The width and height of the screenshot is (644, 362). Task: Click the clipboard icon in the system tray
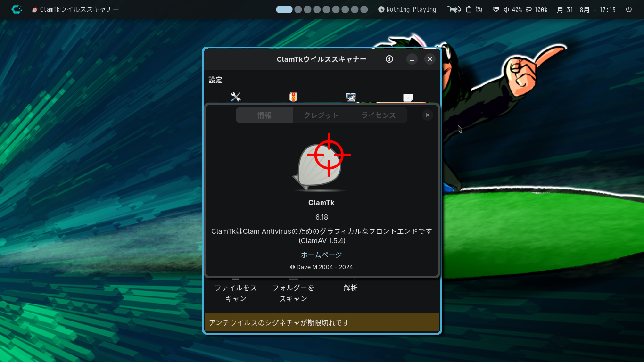point(469,9)
